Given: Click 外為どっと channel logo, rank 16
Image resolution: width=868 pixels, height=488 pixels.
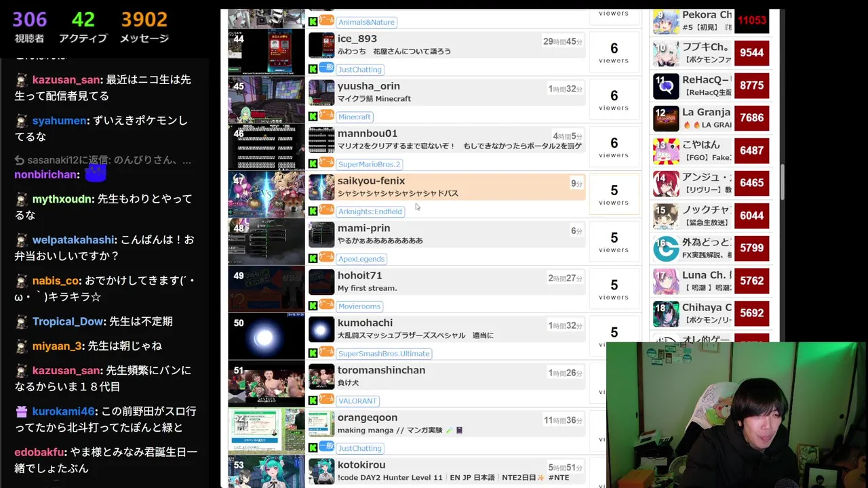Looking at the screenshot, I should click(x=666, y=248).
